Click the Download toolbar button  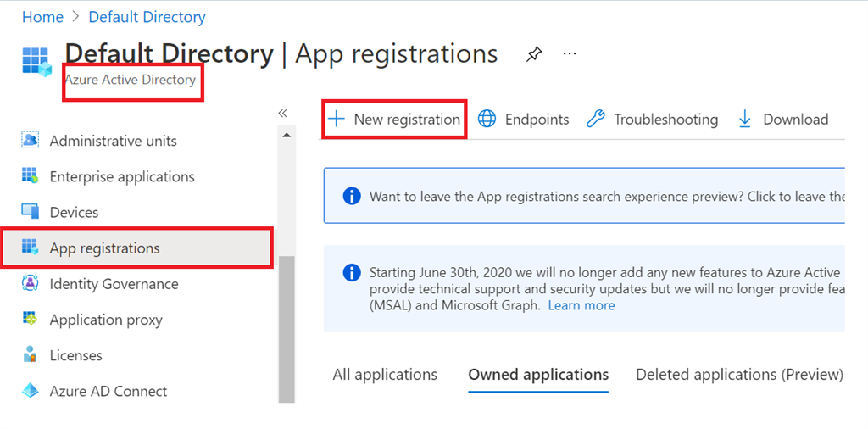click(x=783, y=120)
